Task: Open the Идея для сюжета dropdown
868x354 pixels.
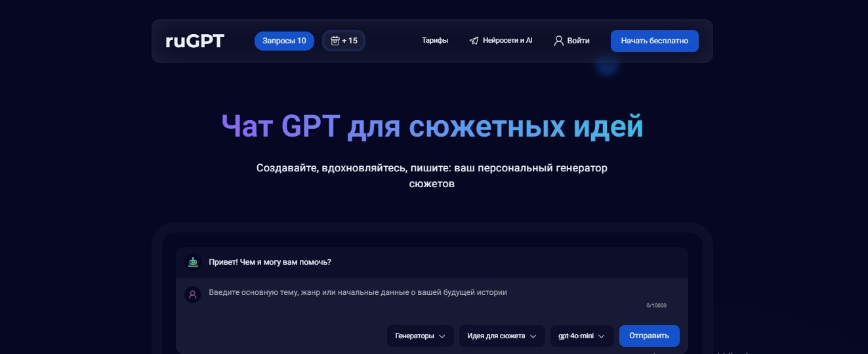Action: point(502,336)
